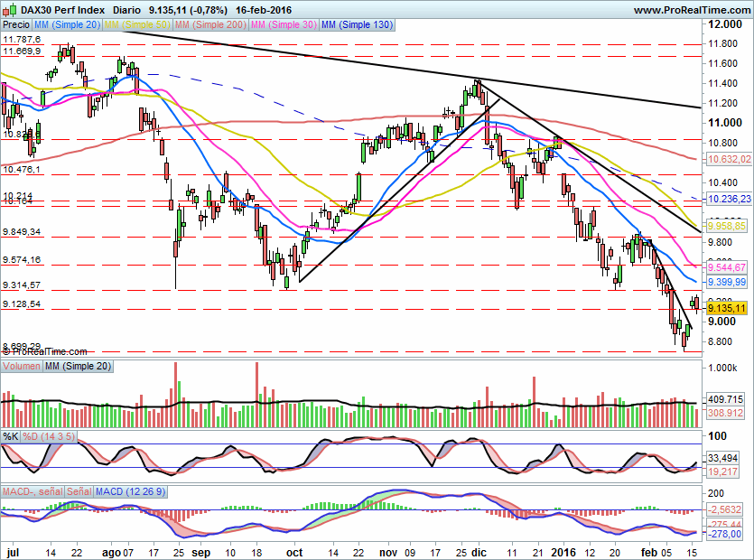754x560 pixels.
Task: Select the %K stochastic label
Action: tap(11, 436)
